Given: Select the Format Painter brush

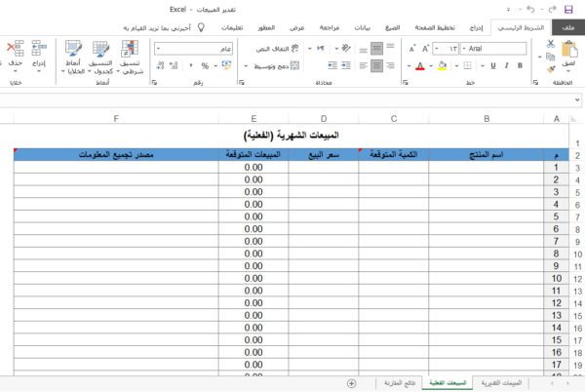Looking at the screenshot, I should coord(551,69).
